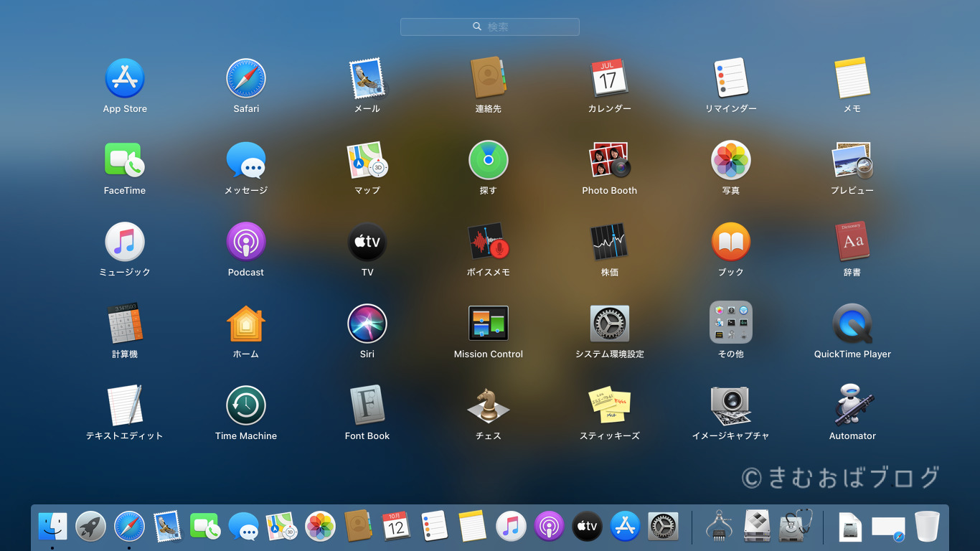Launch リマインダー app in Launchpad
The width and height of the screenshot is (980, 551).
pos(731,78)
